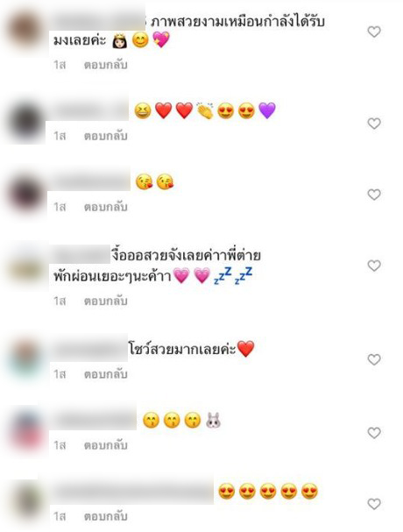
Task: Like the comment with zzz sleep emojis
Action: (374, 266)
